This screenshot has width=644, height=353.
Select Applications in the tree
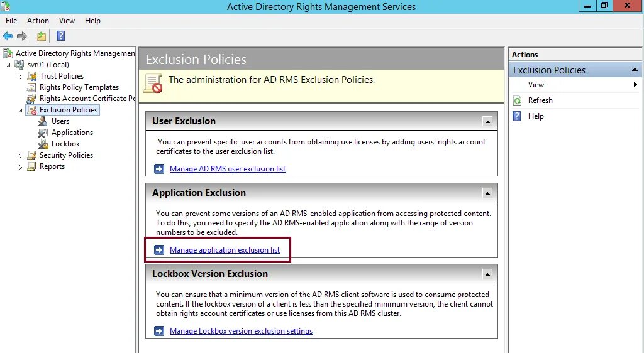72,133
